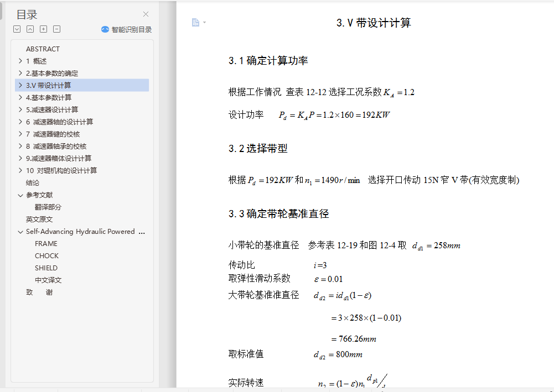Navigate to 8 减速器轴承的校核 entry
554x392 pixels.
click(x=56, y=147)
